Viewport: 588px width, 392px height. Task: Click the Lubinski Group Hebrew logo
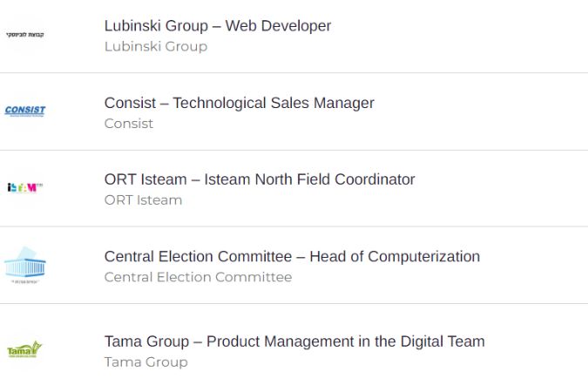click(24, 35)
